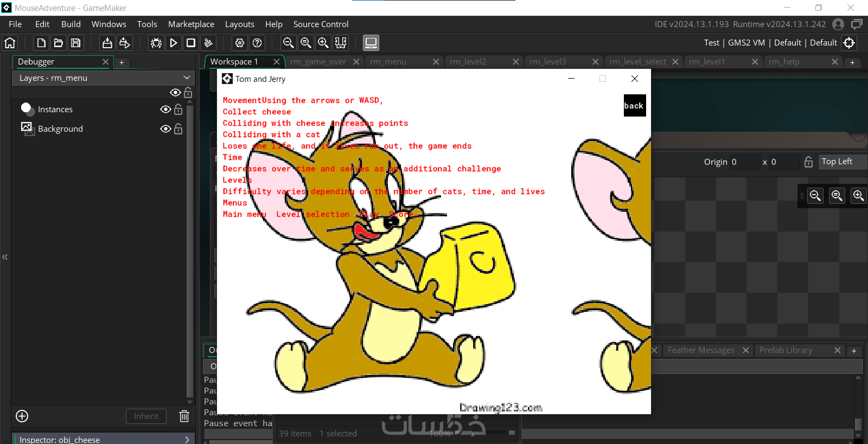The height and width of the screenshot is (444, 868).
Task: Open the Tools menu
Action: click(147, 24)
